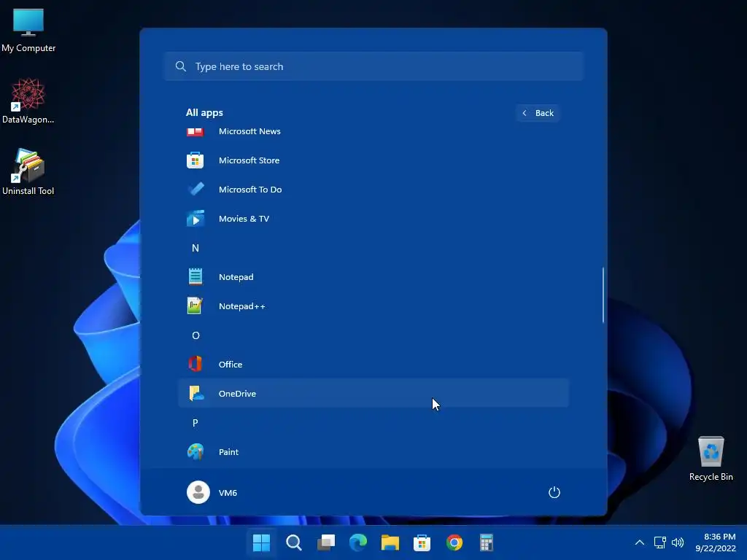
Task: Select the My Computer desktop icon
Action: [x=28, y=31]
